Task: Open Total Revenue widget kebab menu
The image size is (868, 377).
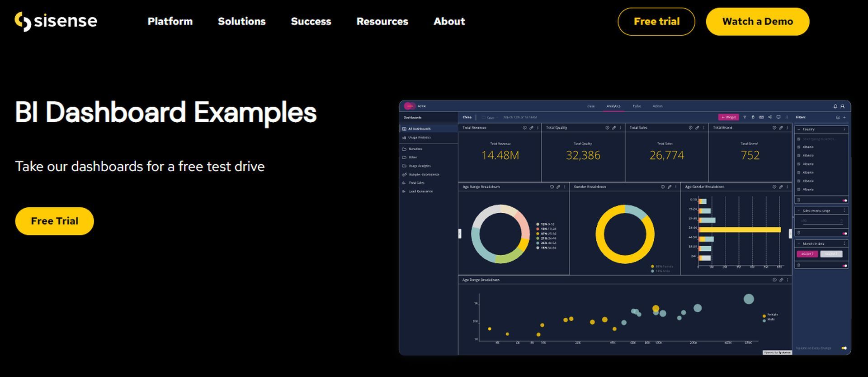Action: [538, 128]
